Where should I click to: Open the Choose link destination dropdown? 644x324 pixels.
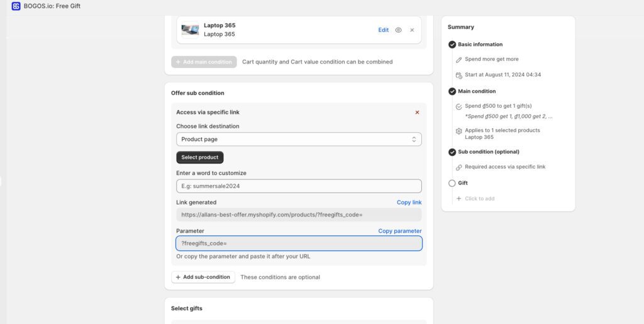click(x=299, y=139)
